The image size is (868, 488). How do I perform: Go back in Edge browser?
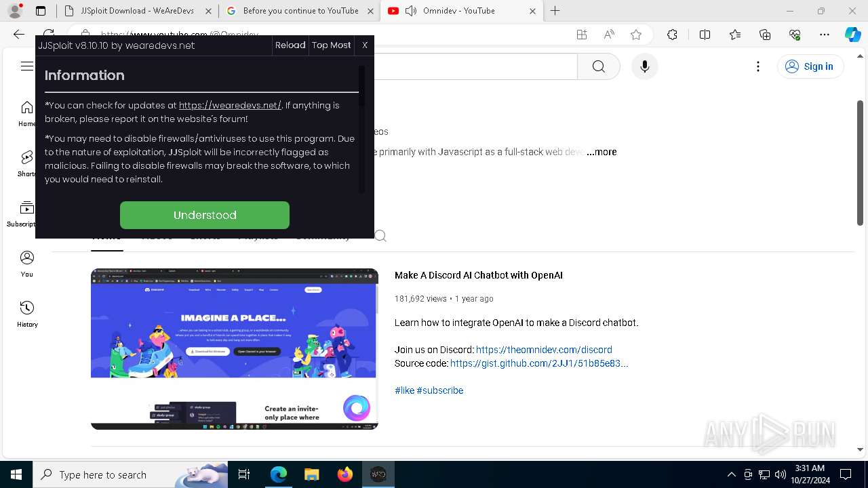19,35
